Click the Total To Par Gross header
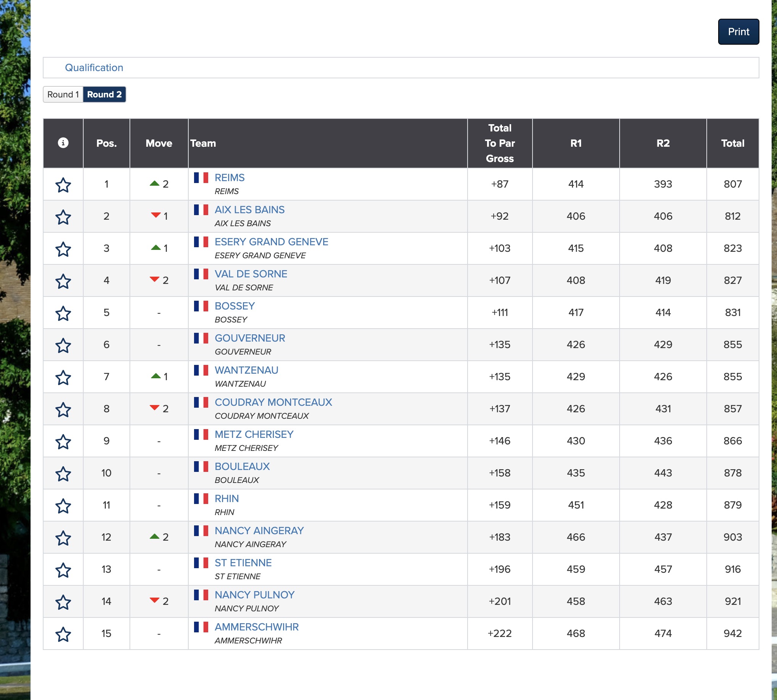The width and height of the screenshot is (777, 700). click(x=500, y=143)
